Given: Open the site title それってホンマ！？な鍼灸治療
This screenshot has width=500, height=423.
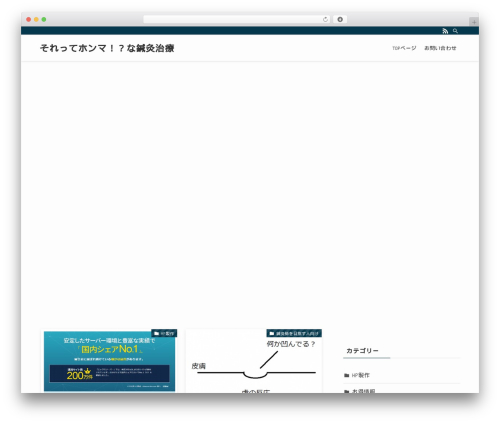Looking at the screenshot, I should [107, 48].
